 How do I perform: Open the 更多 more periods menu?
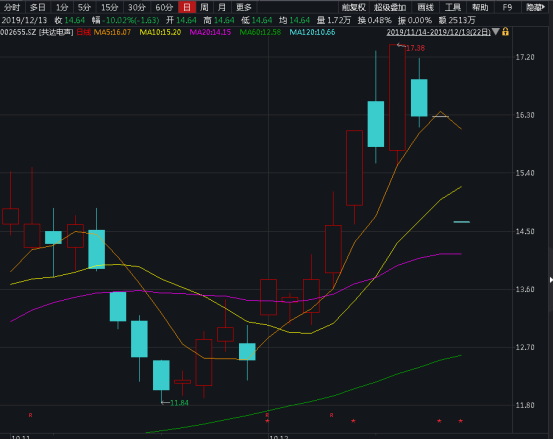coord(244,7)
